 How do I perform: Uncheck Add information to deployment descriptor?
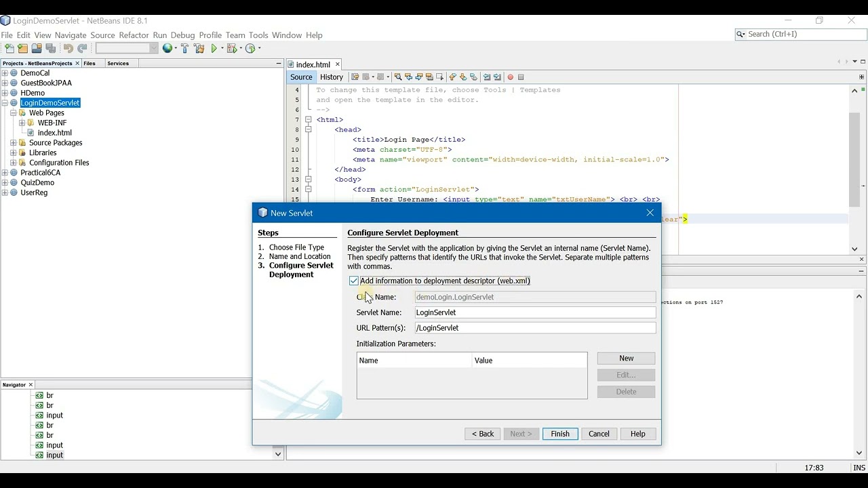click(354, 281)
